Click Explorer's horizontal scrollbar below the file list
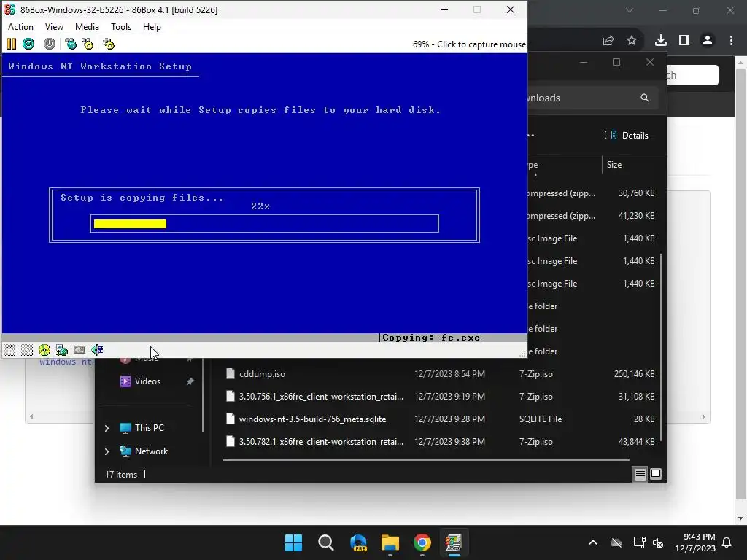 [x=426, y=460]
